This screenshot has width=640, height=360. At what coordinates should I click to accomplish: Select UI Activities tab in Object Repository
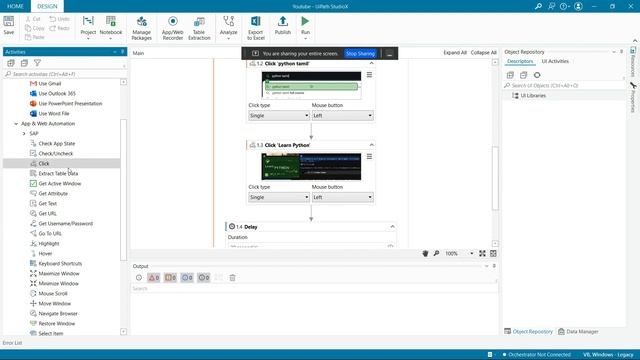pos(555,61)
